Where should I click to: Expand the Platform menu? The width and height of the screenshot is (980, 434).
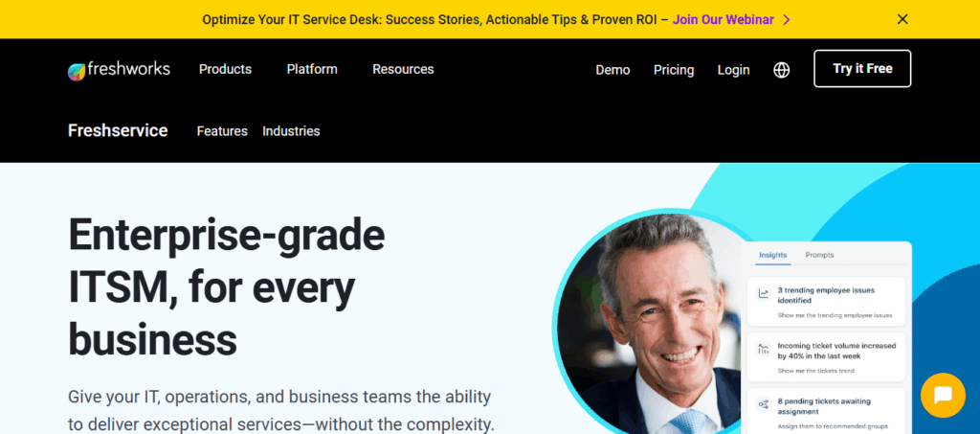312,69
